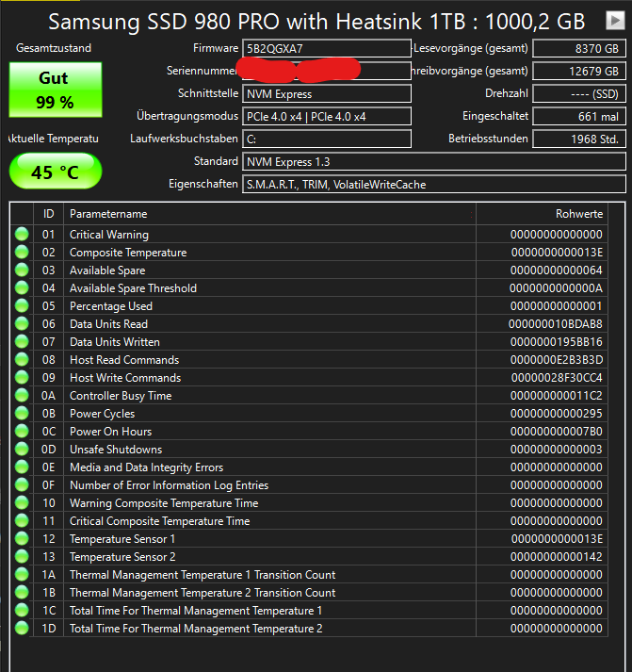Click the status icon for Available Spare Threshold

[x=22, y=287]
